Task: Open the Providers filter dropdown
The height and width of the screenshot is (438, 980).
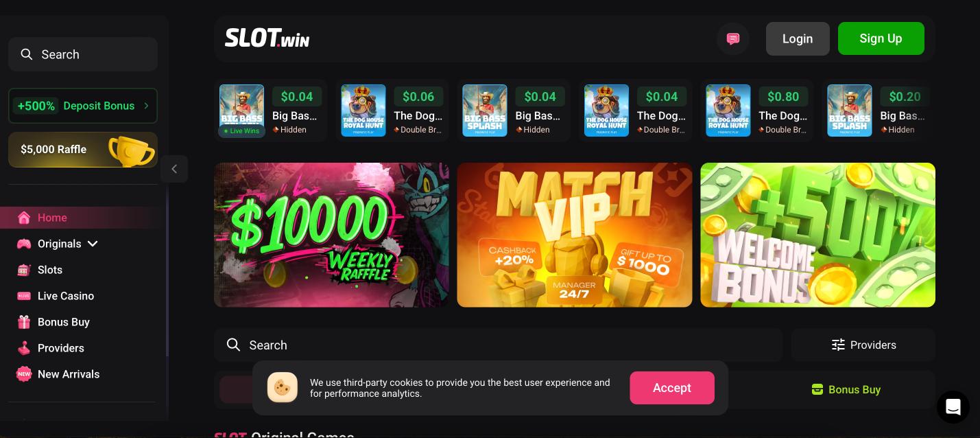Action: point(863,345)
